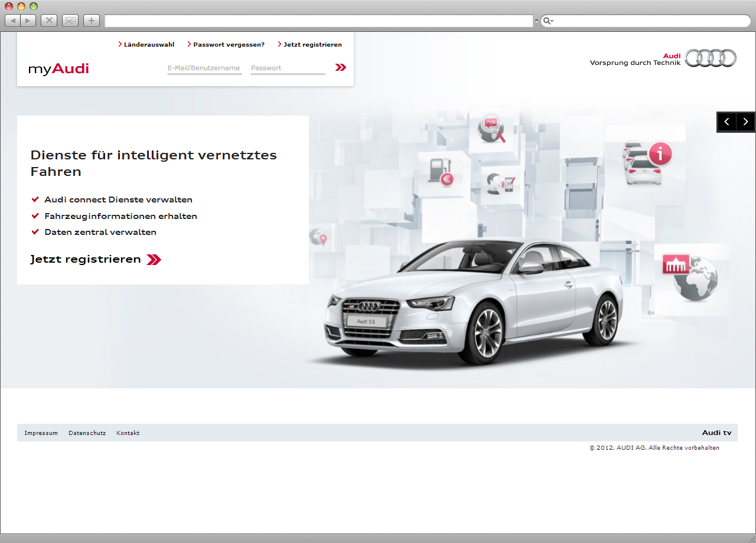Click the yellow minimize window button
This screenshot has height=543, width=756.
(21, 6)
